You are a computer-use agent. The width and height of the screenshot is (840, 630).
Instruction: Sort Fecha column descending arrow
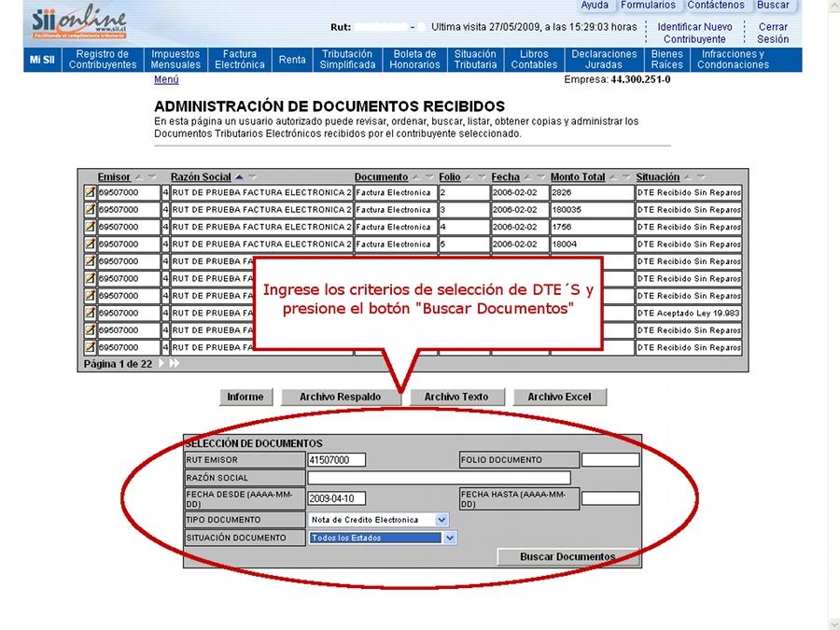point(540,176)
